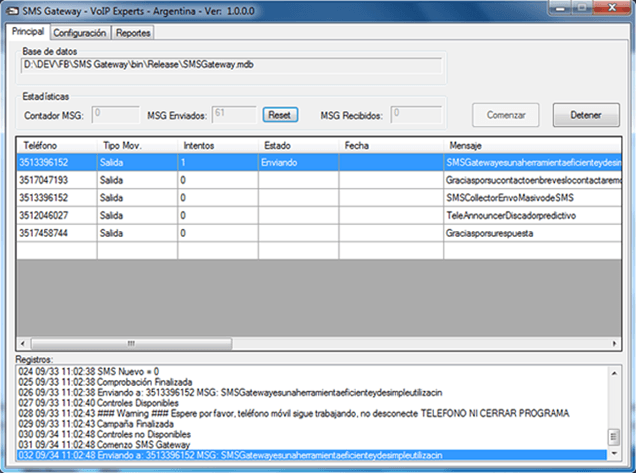636x473 pixels.
Task: Click the grid's right scroll arrow
Action: 614,344
